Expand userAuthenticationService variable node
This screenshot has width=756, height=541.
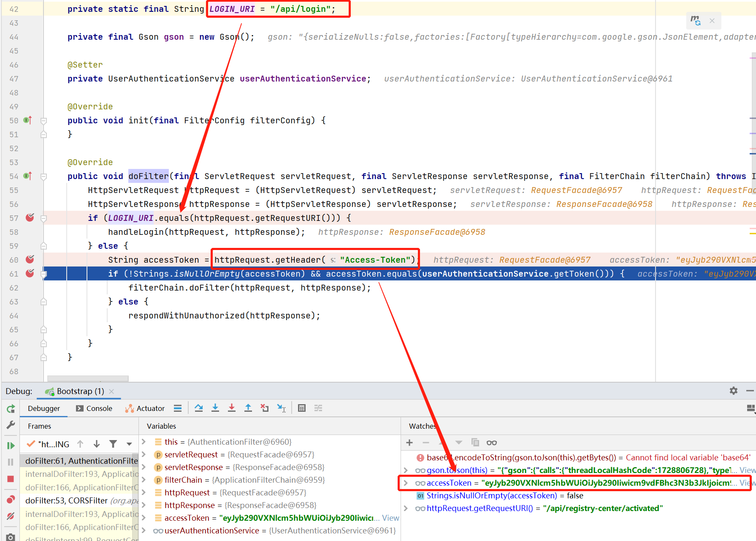144,530
